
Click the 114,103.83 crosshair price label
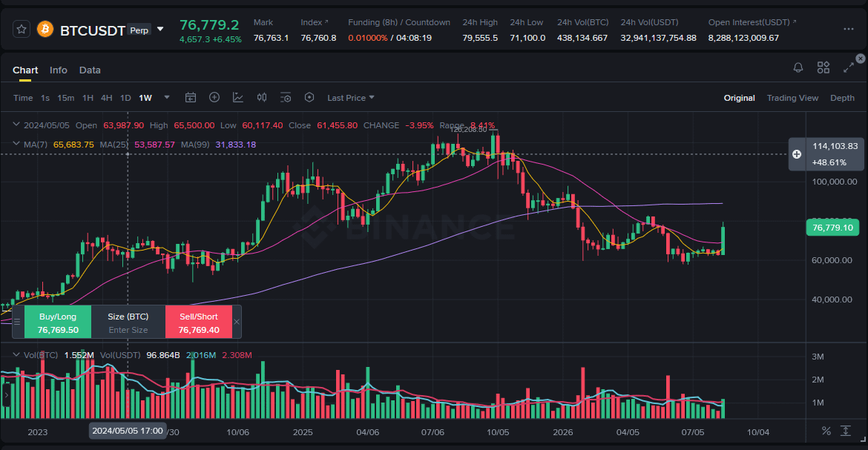click(835, 146)
